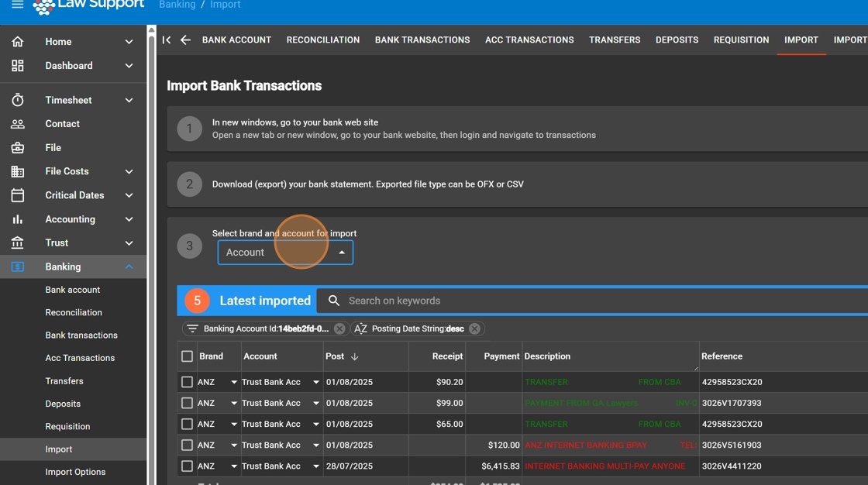Switch to the Reconciliation tab
Image resolution: width=868 pixels, height=485 pixels.
(322, 40)
